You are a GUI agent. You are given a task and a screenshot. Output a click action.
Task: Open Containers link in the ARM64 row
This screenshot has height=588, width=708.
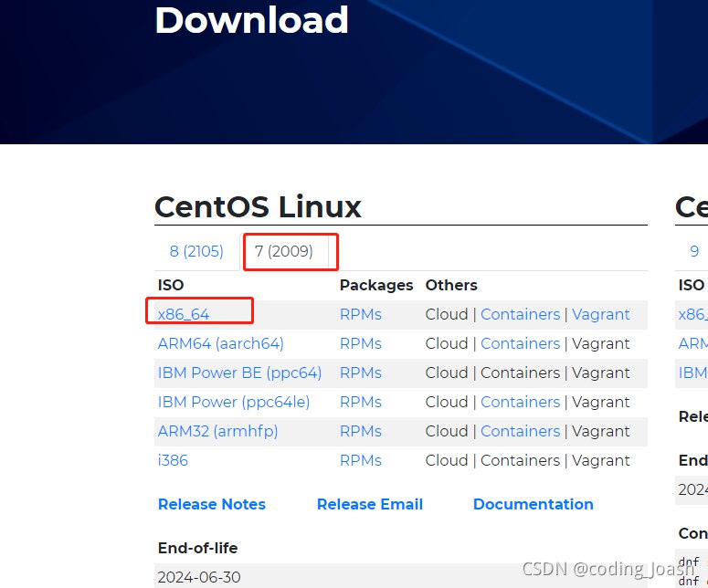520,343
